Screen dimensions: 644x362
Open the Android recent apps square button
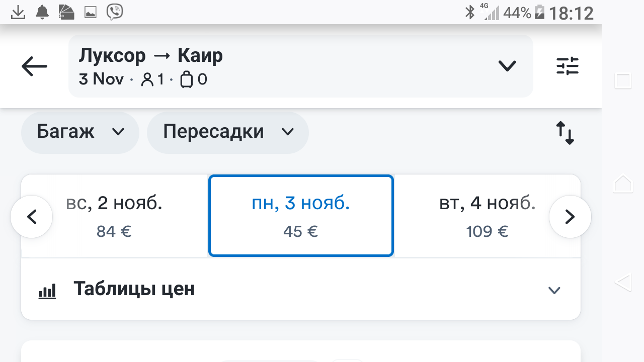623,80
